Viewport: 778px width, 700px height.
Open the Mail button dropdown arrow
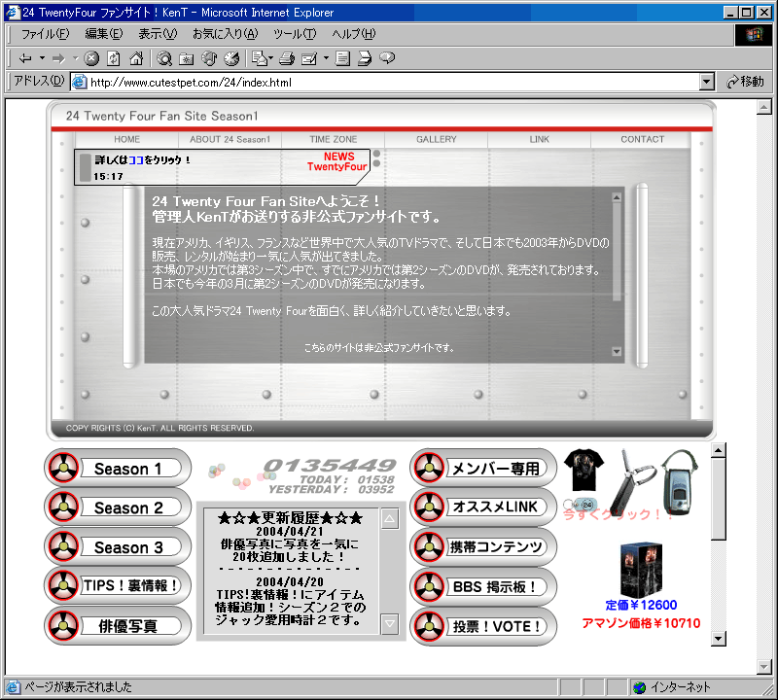[x=271, y=58]
